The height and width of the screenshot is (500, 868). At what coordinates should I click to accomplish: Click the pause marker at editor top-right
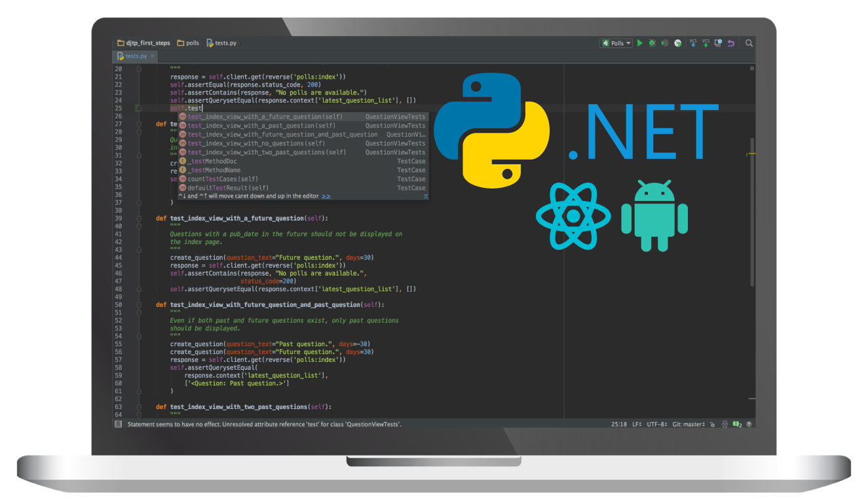[x=751, y=68]
